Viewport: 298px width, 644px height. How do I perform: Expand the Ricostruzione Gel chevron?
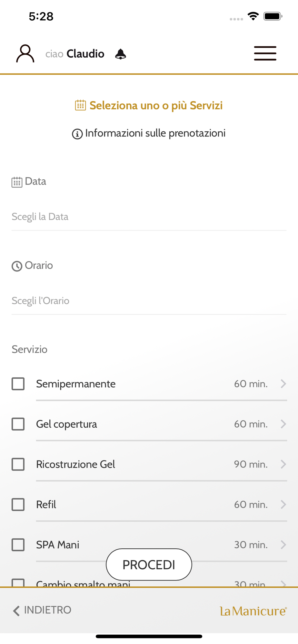click(x=283, y=464)
